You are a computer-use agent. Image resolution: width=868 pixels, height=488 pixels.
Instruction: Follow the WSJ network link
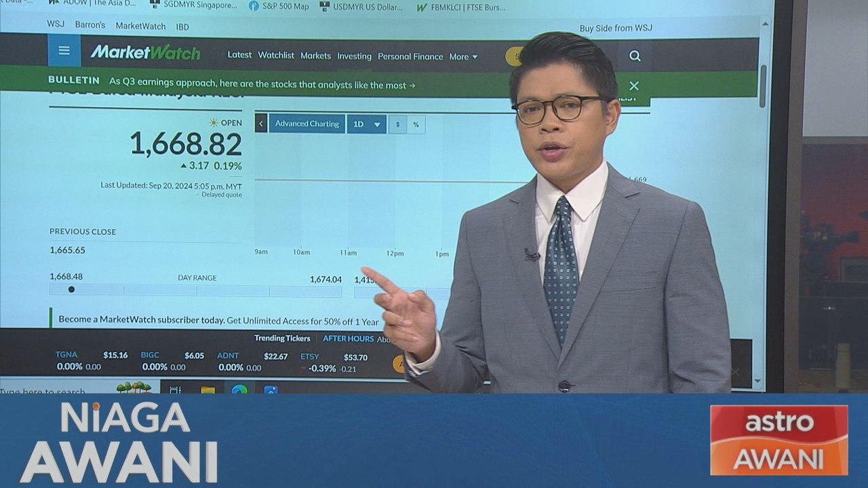click(x=56, y=24)
